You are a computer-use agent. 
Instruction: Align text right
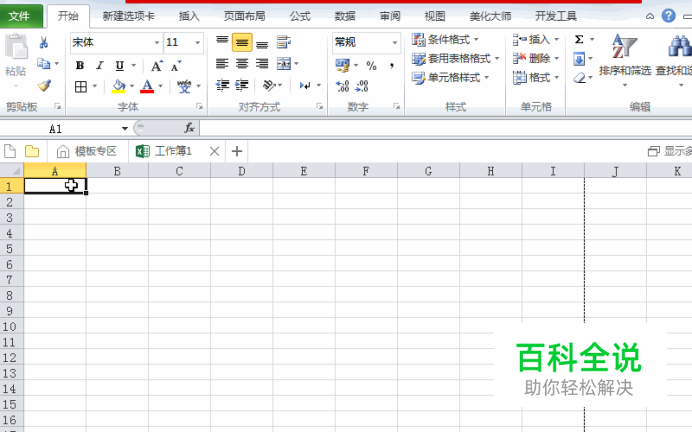[262, 64]
